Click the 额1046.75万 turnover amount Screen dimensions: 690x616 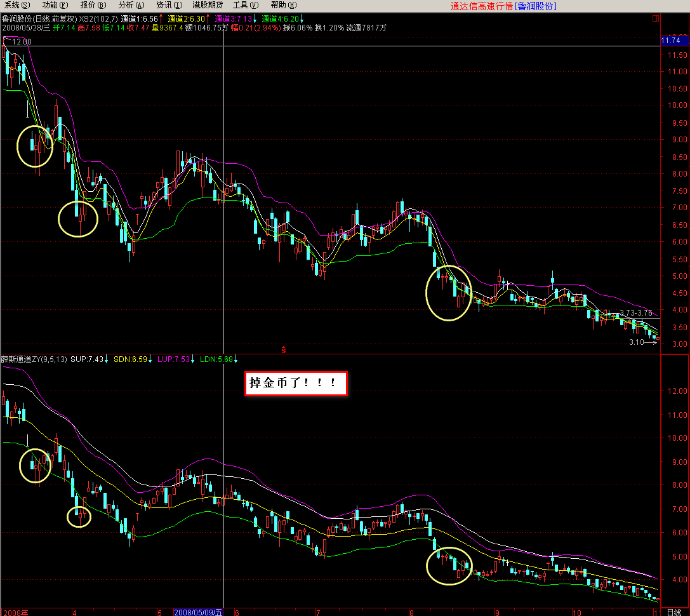click(206, 28)
